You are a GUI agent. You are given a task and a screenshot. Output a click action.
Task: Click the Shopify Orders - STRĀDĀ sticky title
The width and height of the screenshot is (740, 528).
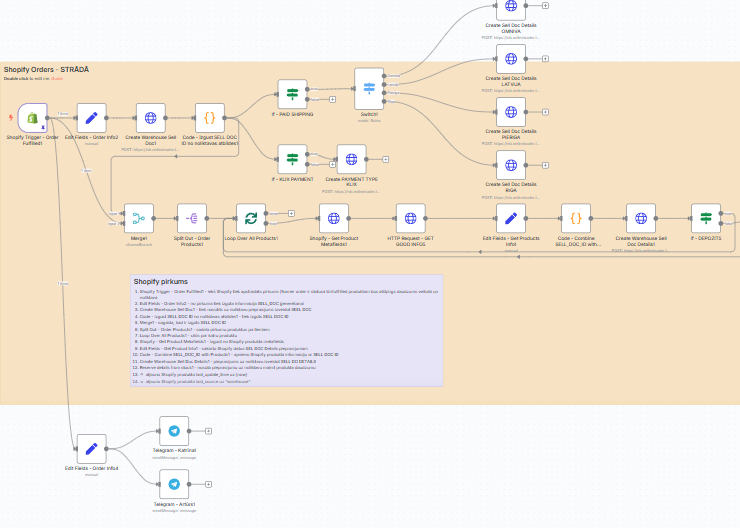tap(46, 70)
